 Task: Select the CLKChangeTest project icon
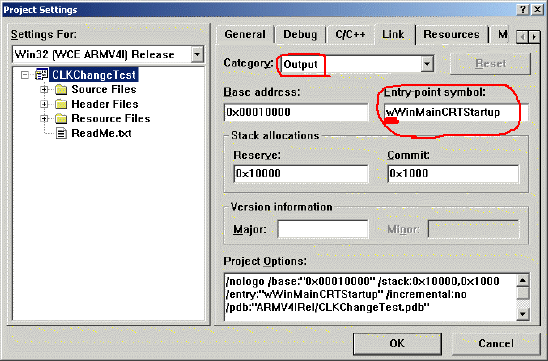coord(41,74)
